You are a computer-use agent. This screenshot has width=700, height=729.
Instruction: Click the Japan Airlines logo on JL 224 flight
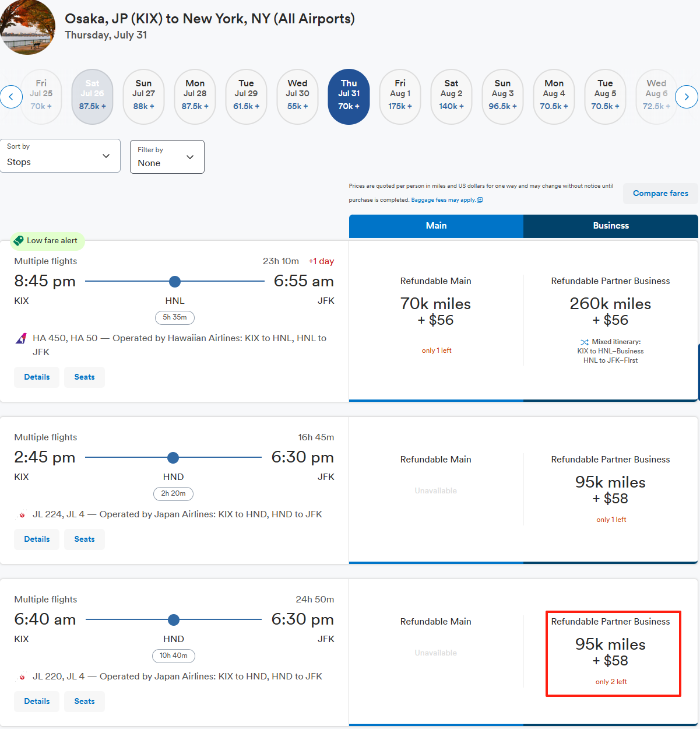pyautogui.click(x=22, y=515)
